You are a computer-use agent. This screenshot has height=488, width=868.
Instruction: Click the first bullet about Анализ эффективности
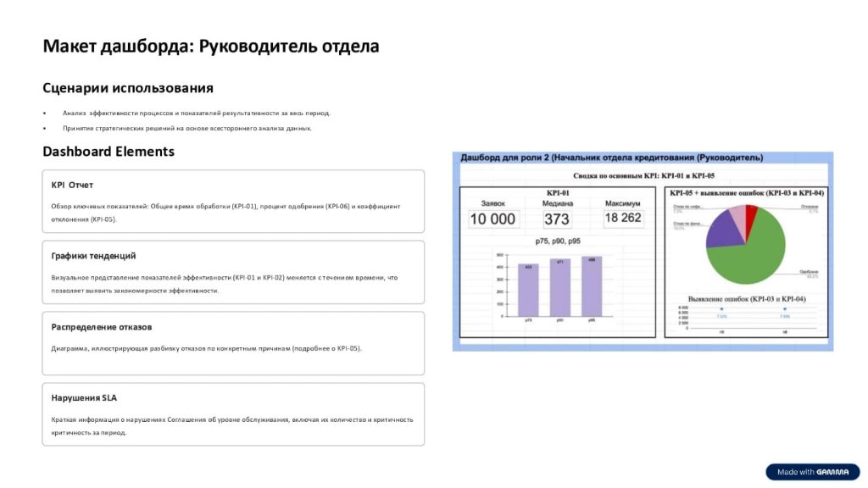pos(196,113)
